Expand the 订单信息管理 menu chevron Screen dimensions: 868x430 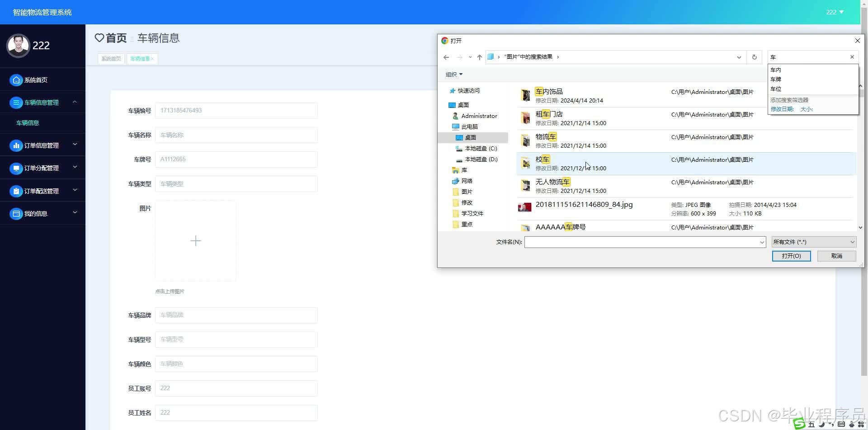pos(75,145)
